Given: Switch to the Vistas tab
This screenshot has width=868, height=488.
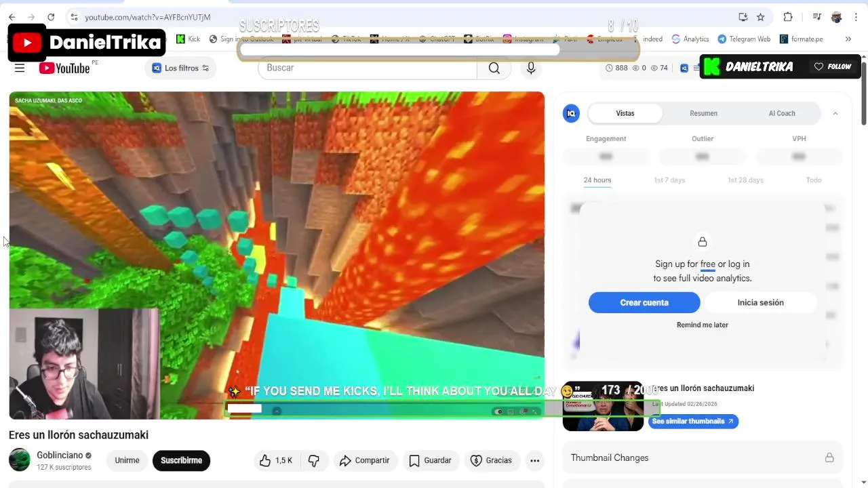Looking at the screenshot, I should coord(625,113).
